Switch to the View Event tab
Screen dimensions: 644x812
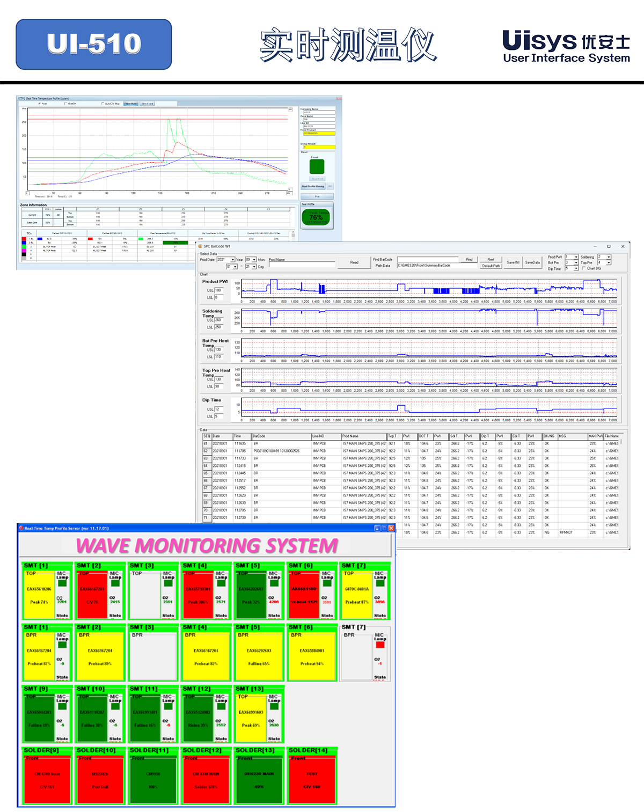coord(148,104)
